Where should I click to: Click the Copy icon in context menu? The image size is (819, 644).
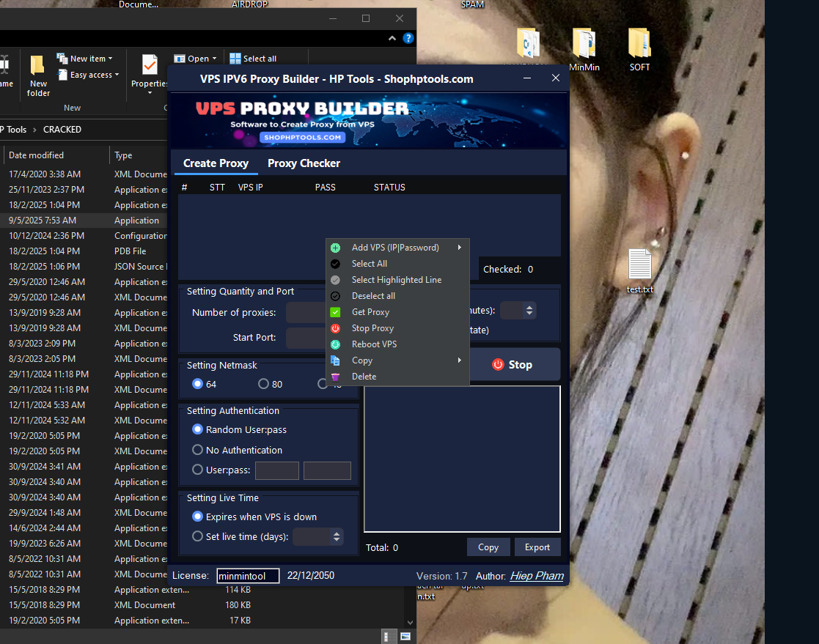tap(335, 360)
